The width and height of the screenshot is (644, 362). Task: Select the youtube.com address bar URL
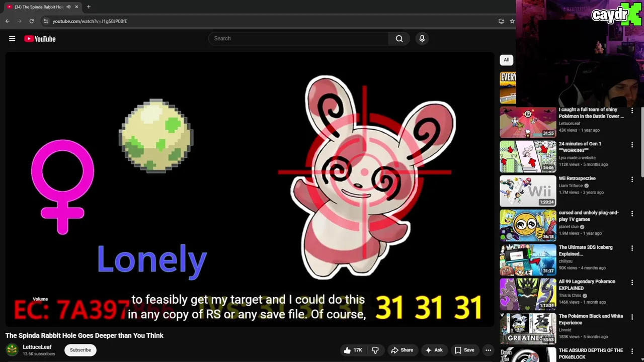point(90,21)
